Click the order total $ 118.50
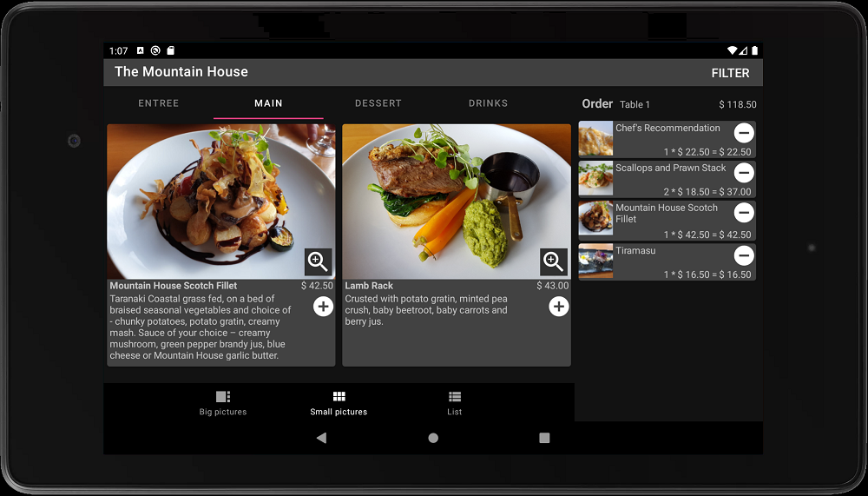Screen dimensions: 868x496 click(737, 104)
